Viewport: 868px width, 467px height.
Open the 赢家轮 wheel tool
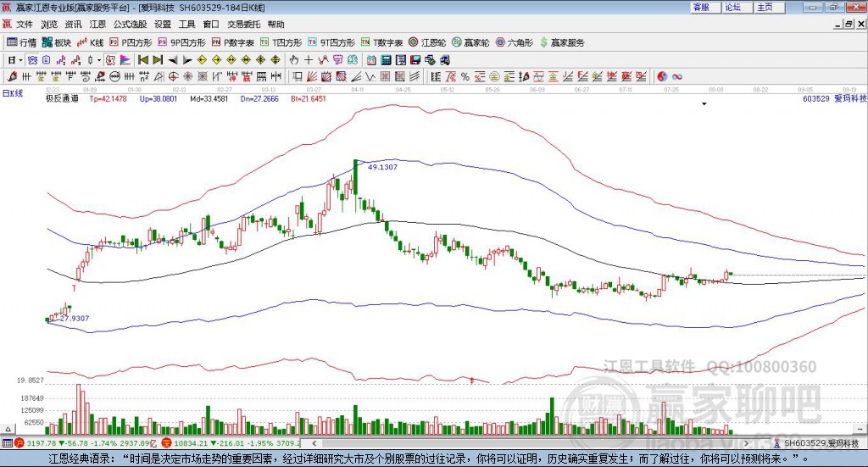470,42
